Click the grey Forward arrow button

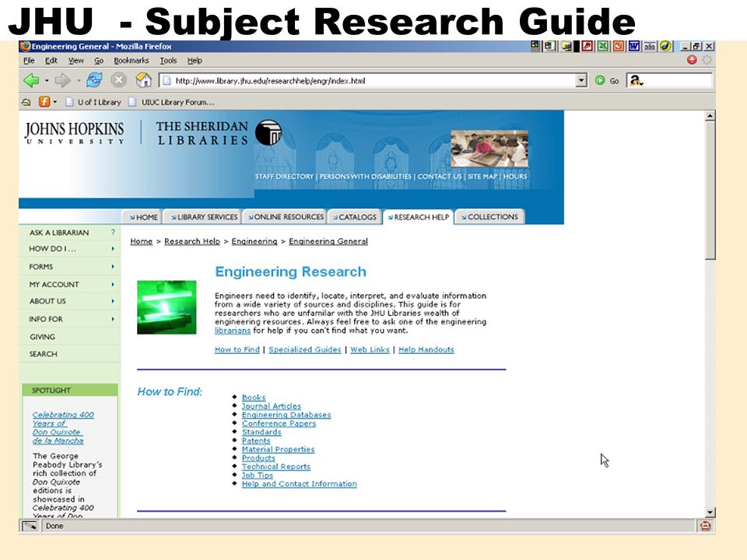pyautogui.click(x=62, y=80)
